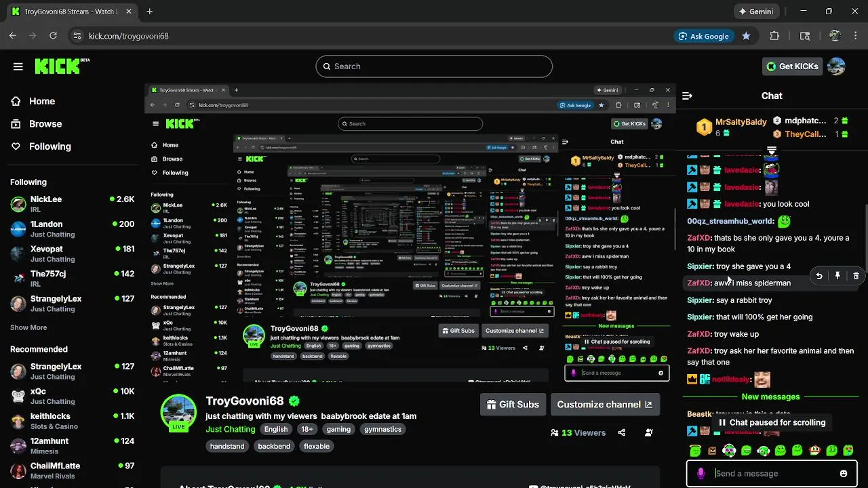
Task: Bookmark this page with the star icon
Action: pyautogui.click(x=746, y=36)
